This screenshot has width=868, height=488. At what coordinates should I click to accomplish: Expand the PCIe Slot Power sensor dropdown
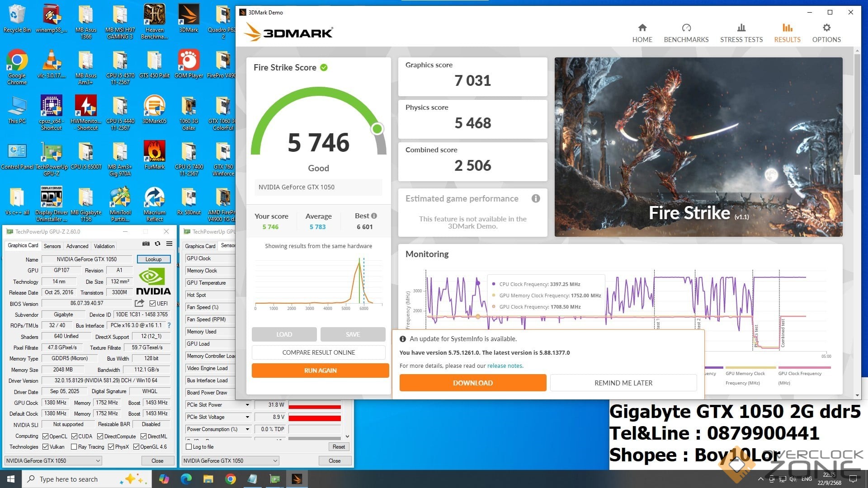[x=247, y=405]
